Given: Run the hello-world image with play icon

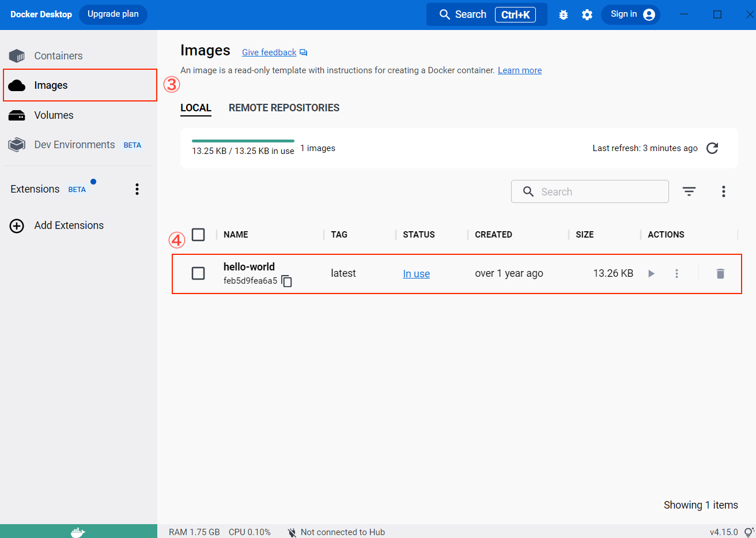Looking at the screenshot, I should click(651, 274).
